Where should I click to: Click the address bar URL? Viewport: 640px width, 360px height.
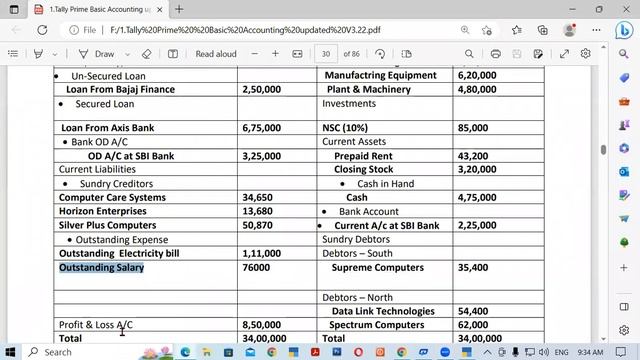(x=245, y=30)
